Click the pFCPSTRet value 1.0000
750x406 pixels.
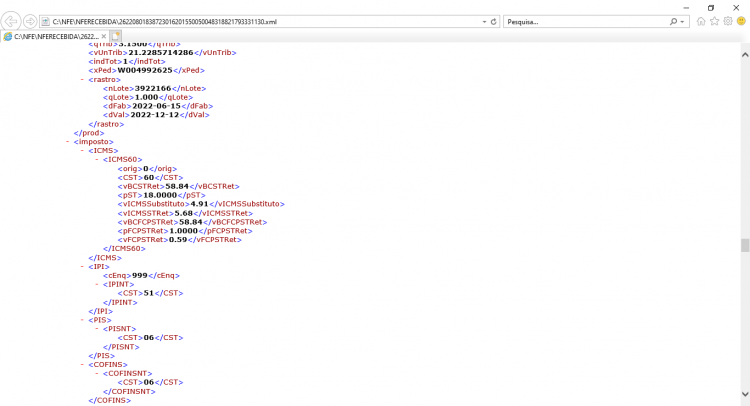pyautogui.click(x=184, y=230)
